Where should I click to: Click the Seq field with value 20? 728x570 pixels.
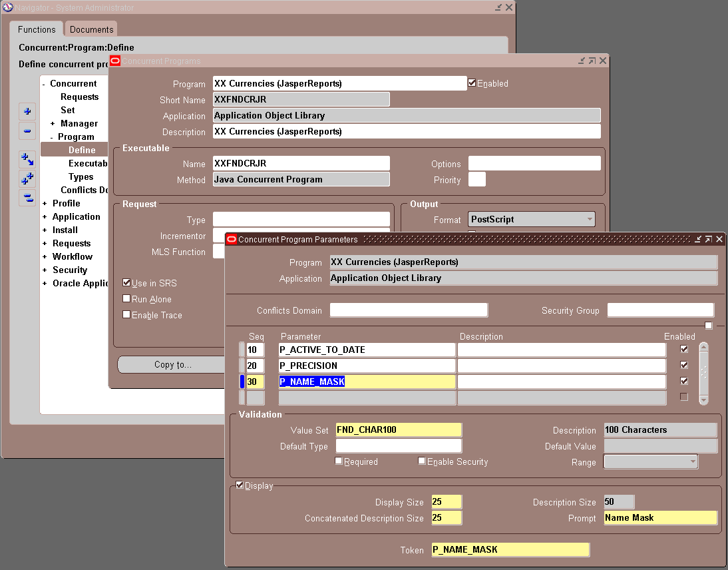point(256,366)
